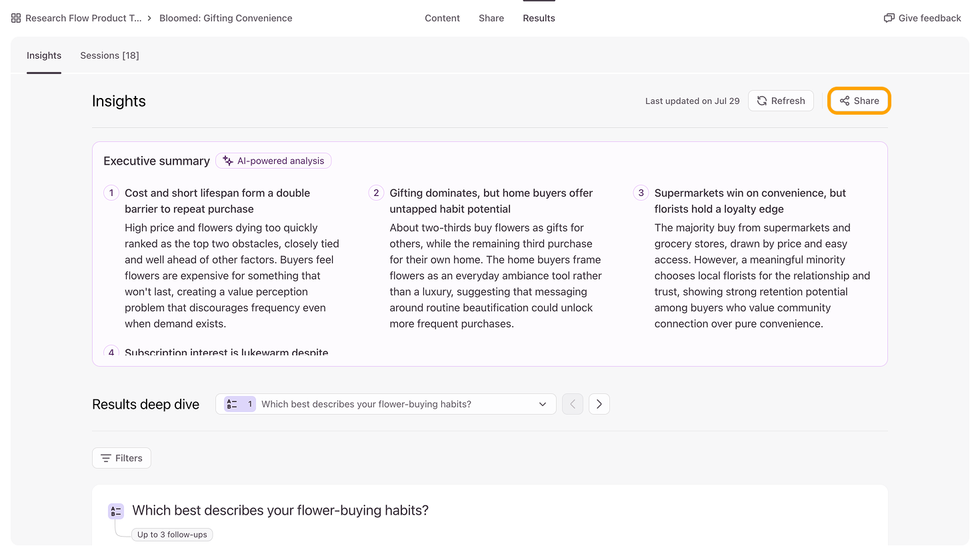Select insight 2 heading about gifting dominates
980x556 pixels.
(491, 201)
